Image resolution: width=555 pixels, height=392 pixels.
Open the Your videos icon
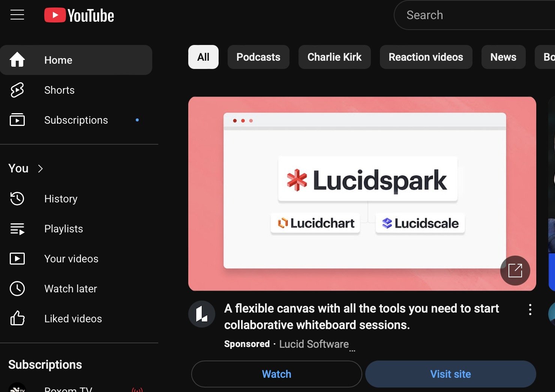[17, 259]
